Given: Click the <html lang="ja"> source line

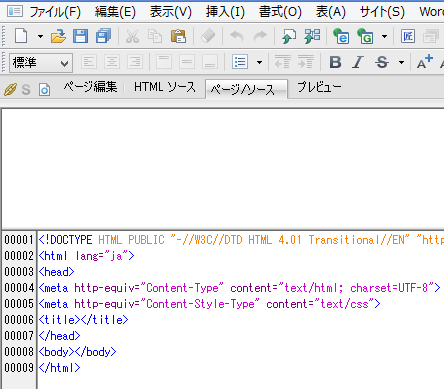Looking at the screenshot, I should coord(86,256).
